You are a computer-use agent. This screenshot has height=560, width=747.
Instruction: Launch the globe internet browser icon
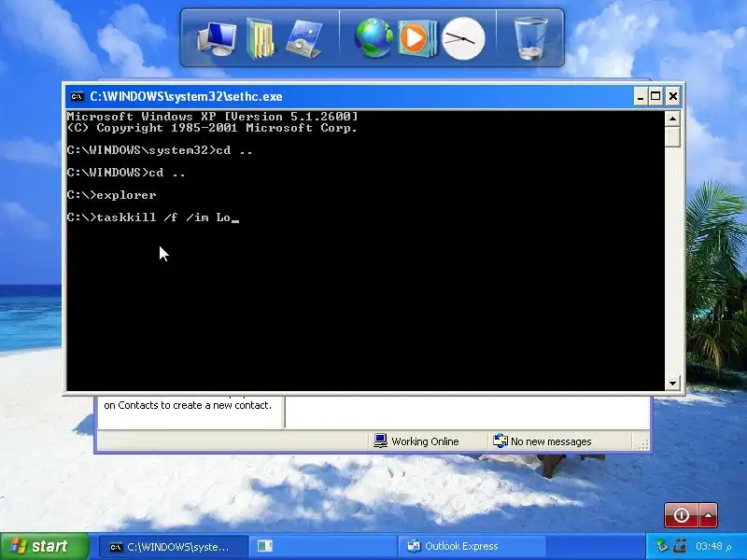(x=374, y=38)
